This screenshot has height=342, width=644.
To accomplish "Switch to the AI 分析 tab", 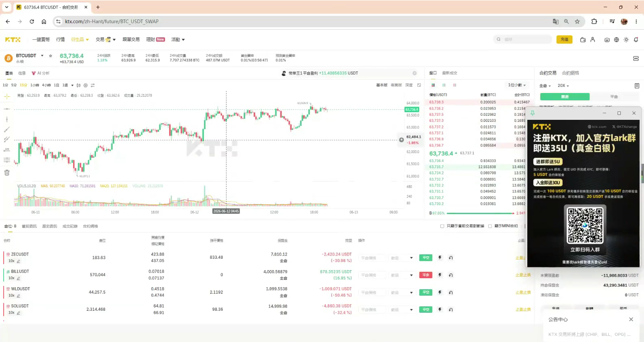I will click(41, 73).
